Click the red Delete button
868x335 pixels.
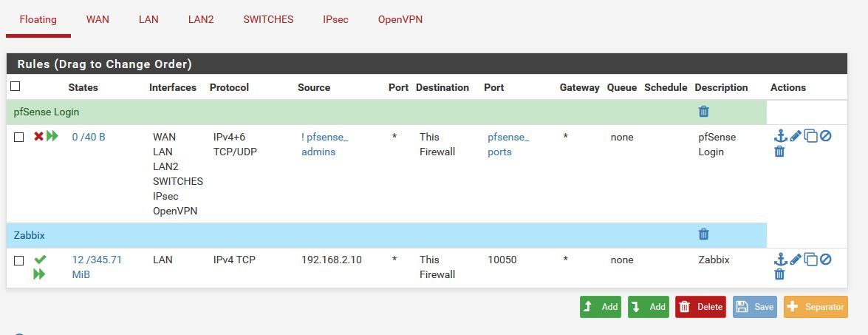tap(700, 307)
